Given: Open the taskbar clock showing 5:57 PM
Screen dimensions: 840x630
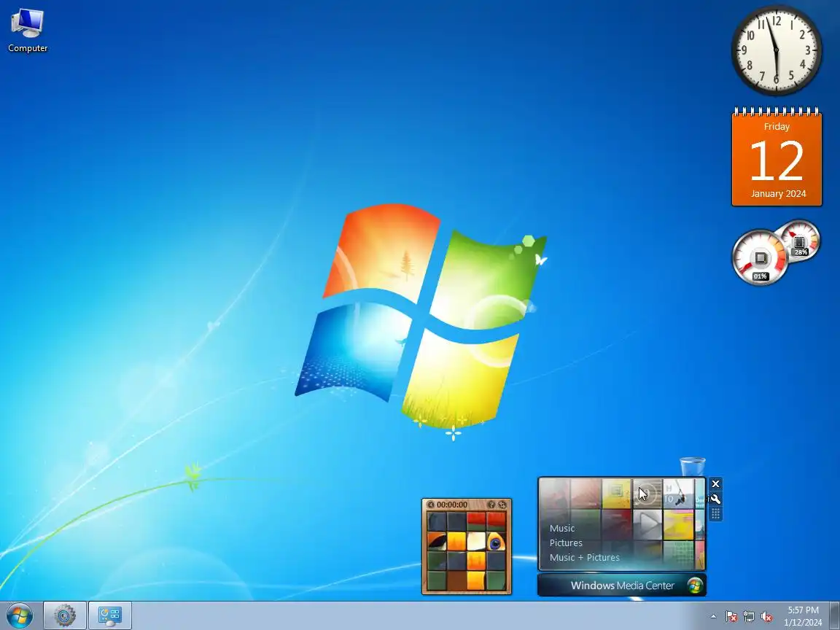Looking at the screenshot, I should 803,616.
